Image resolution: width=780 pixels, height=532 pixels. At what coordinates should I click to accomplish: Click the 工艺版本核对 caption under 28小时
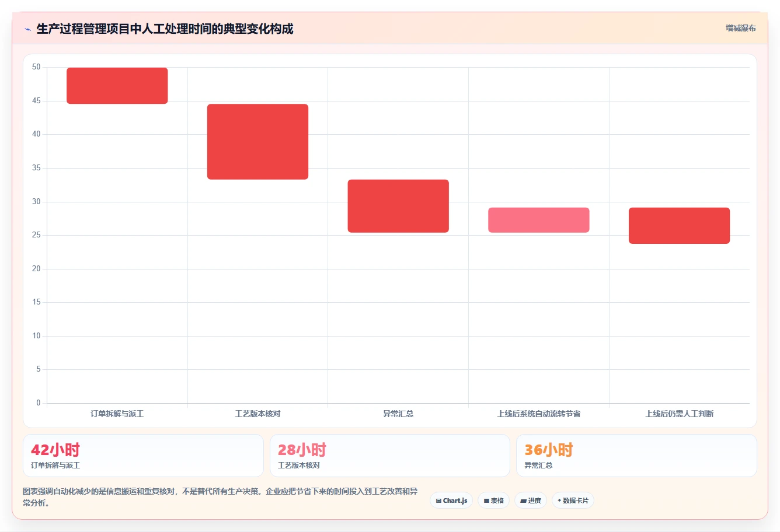pos(299,466)
